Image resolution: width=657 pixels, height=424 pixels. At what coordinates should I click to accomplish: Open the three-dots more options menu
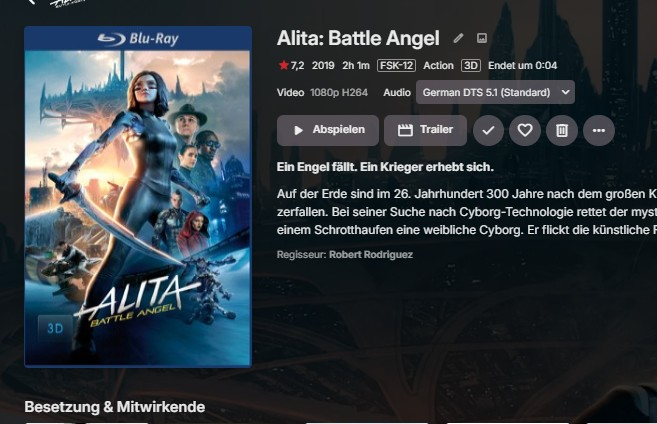click(599, 130)
